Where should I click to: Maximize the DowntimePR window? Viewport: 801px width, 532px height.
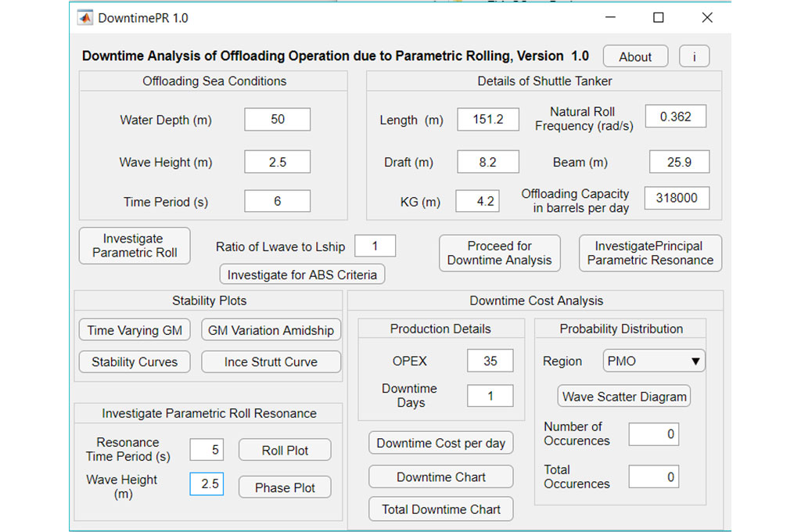click(x=658, y=17)
